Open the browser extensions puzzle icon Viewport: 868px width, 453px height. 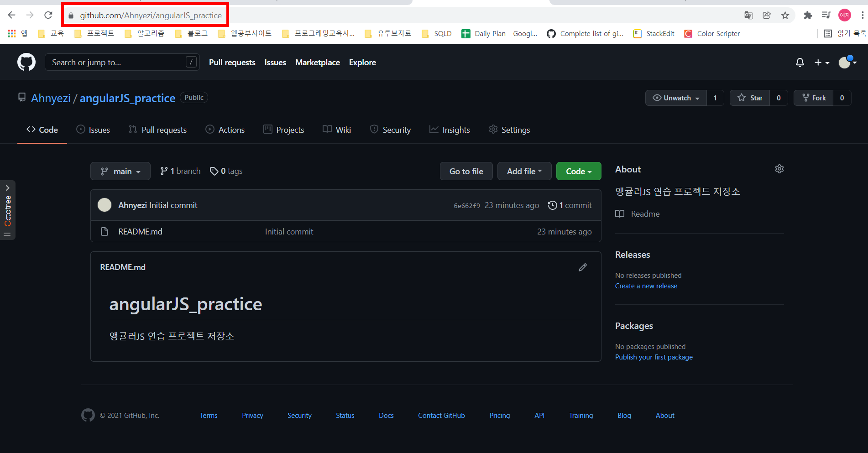coord(808,16)
